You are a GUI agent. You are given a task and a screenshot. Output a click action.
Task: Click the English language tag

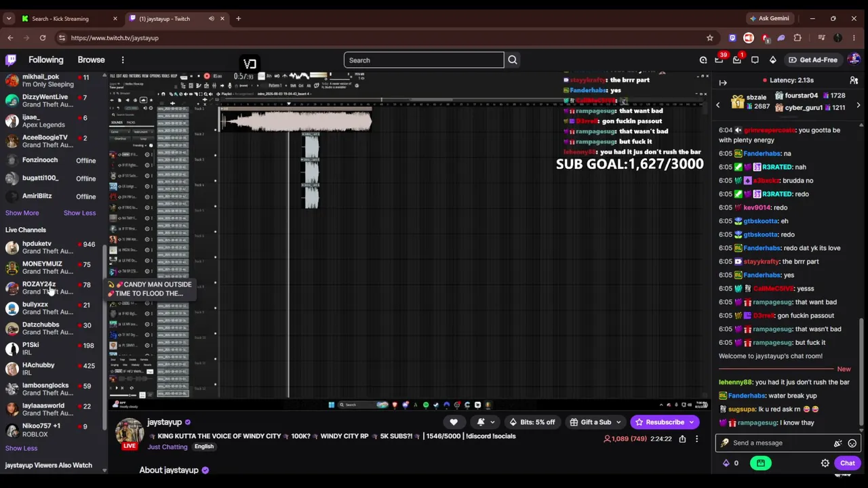(x=204, y=447)
